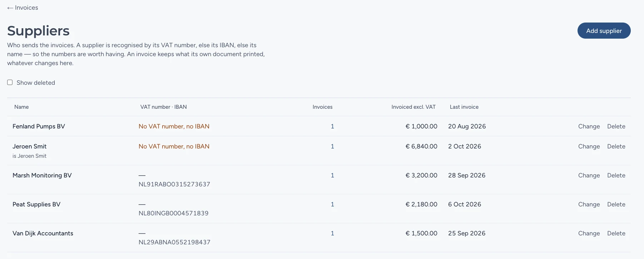Select the Fenland Pumps BV name
This screenshot has width=644, height=259.
tap(39, 126)
